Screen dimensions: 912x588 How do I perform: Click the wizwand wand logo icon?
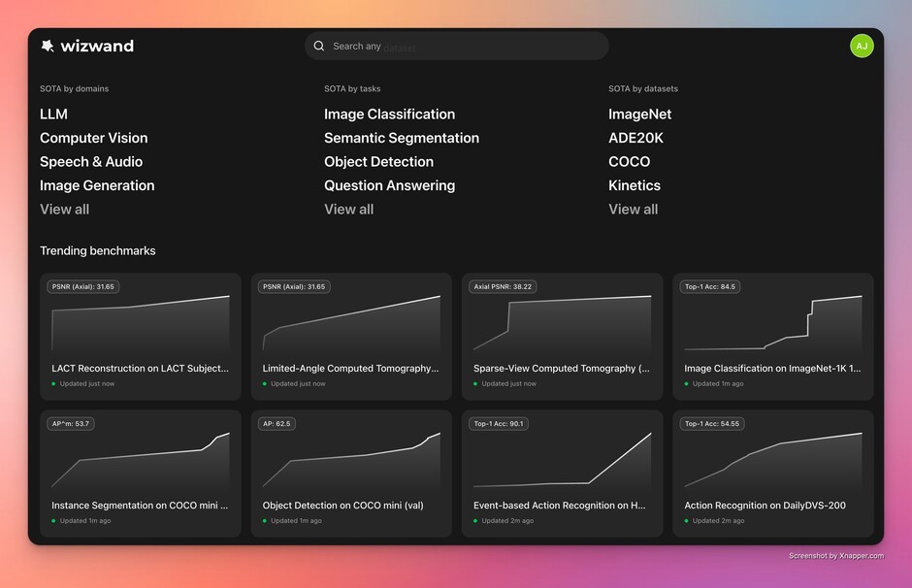(48, 46)
